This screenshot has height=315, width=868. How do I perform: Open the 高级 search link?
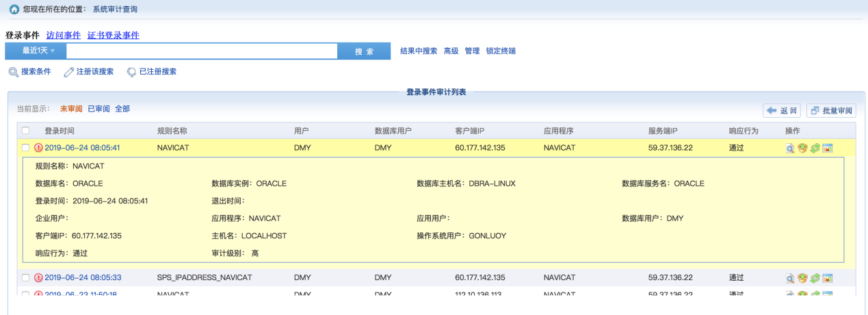[451, 51]
